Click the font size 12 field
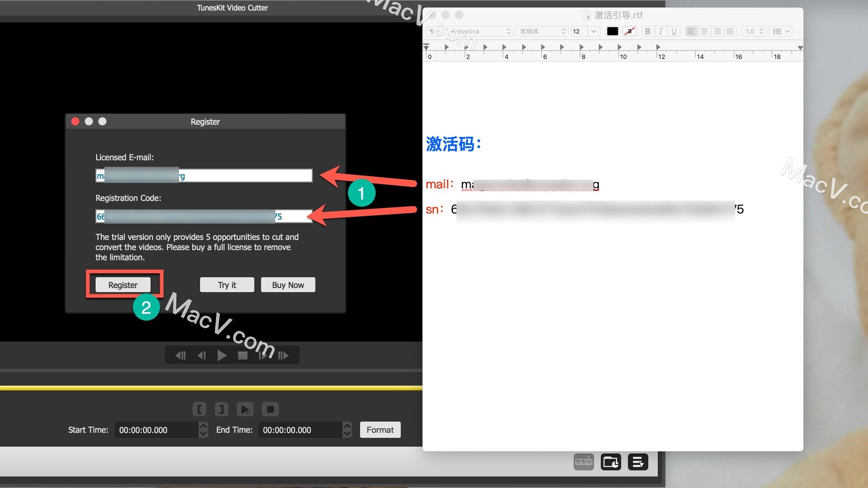The height and width of the screenshot is (488, 868). [579, 31]
